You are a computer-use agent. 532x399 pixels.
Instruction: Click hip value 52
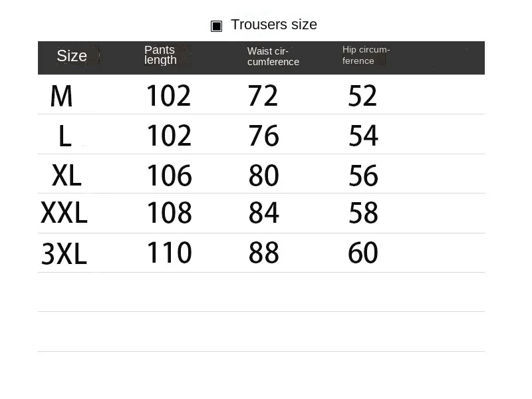tap(362, 96)
